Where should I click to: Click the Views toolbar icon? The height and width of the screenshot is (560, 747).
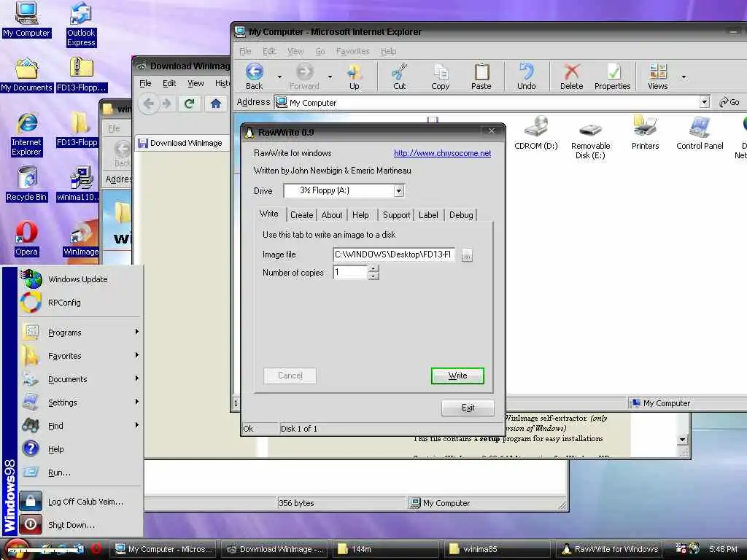click(x=658, y=76)
